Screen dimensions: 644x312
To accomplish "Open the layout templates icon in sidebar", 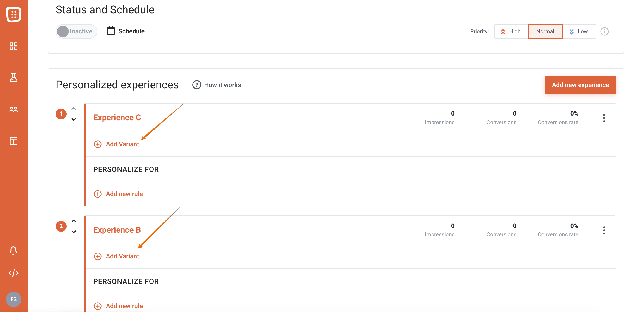I will tap(14, 141).
